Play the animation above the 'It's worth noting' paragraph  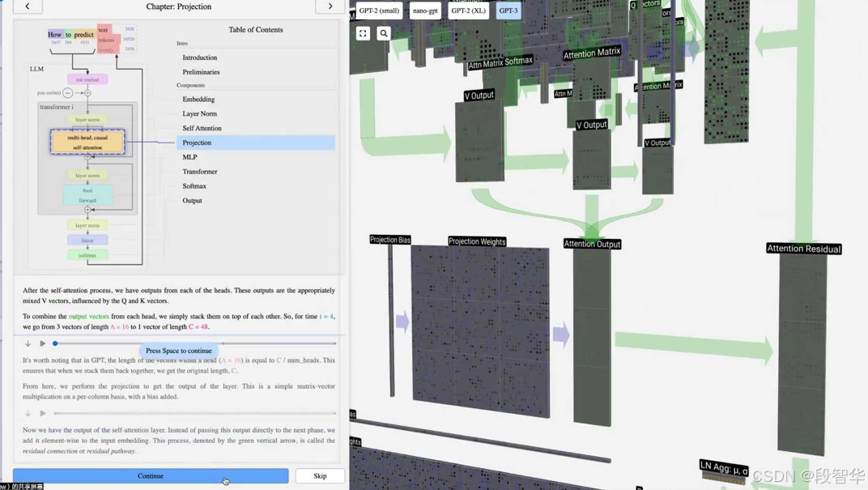pyautogui.click(x=43, y=343)
